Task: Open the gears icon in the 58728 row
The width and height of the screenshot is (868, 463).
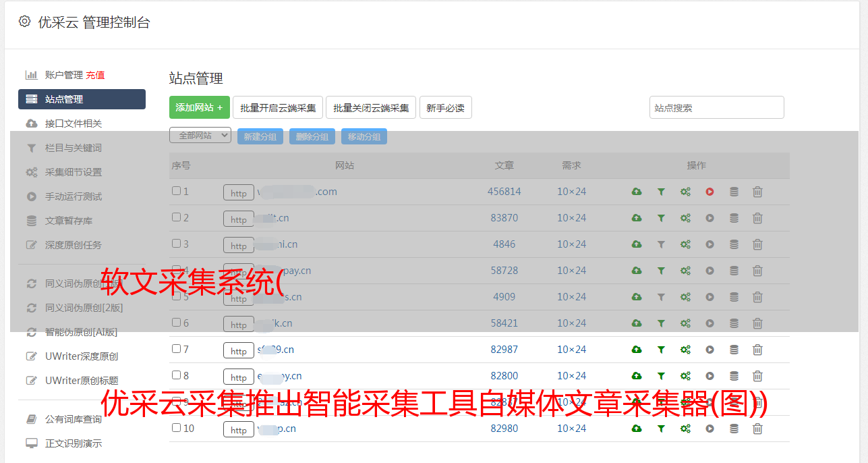Action: 685,271
